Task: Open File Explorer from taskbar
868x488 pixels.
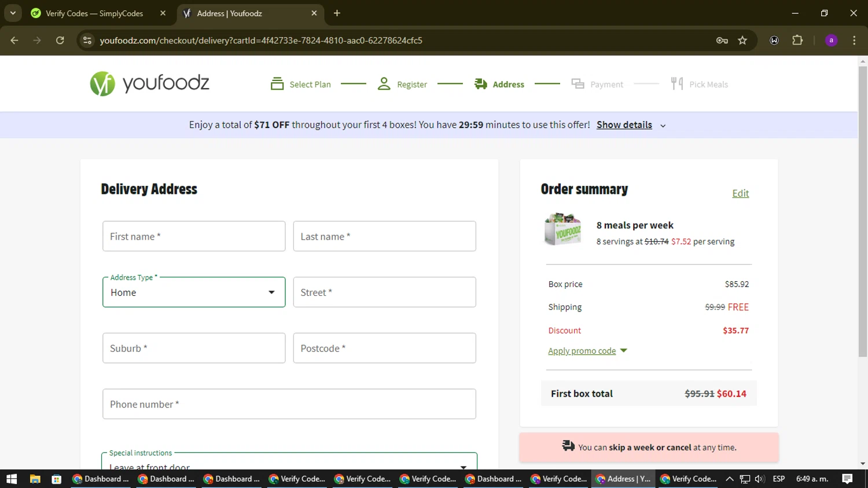Action: pyautogui.click(x=35, y=479)
